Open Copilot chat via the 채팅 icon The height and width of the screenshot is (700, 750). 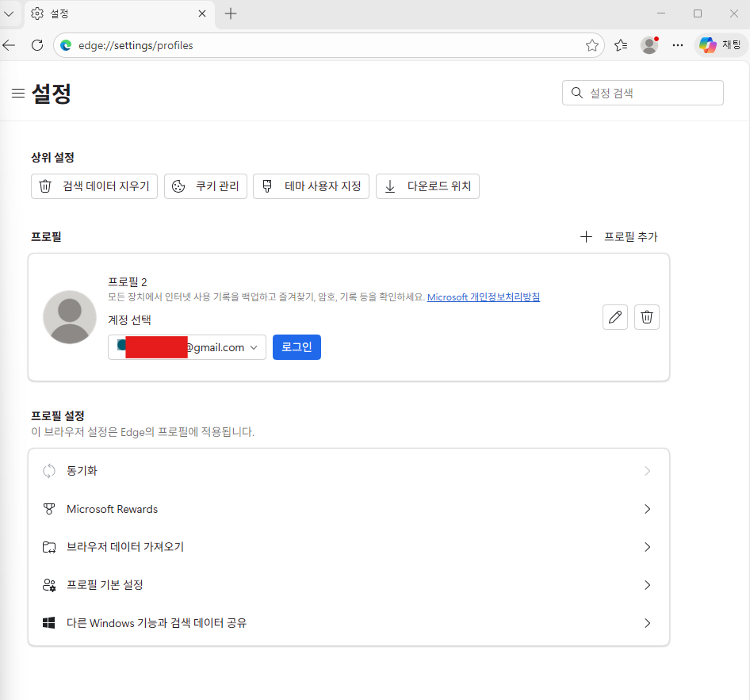click(x=720, y=45)
